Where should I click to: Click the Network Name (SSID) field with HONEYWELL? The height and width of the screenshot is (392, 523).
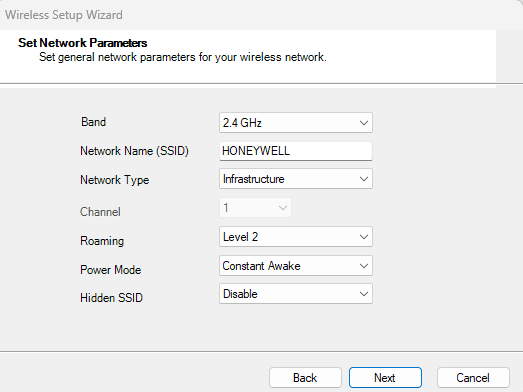click(x=296, y=151)
